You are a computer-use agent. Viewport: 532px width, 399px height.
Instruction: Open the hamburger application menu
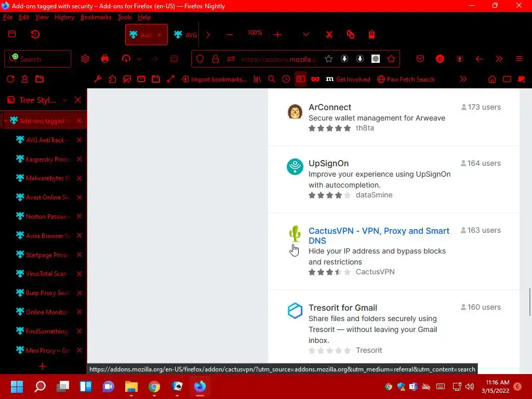(x=519, y=59)
